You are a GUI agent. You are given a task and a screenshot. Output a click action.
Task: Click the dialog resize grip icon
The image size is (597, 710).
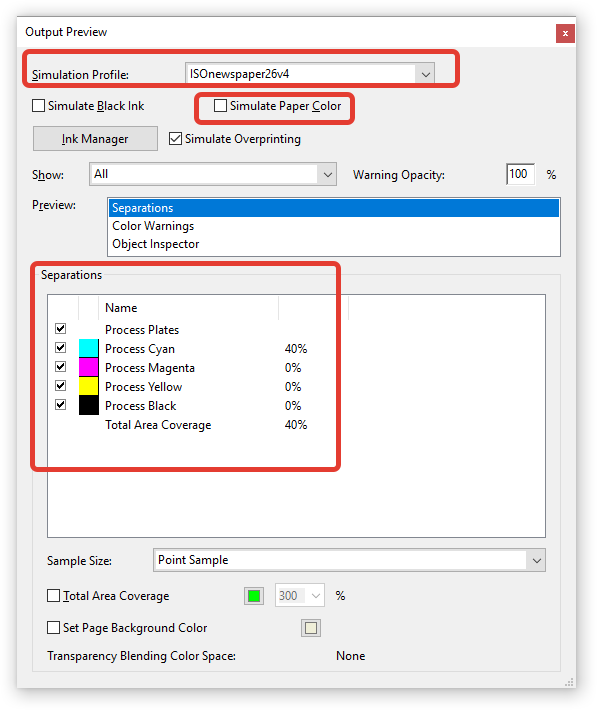tap(569, 682)
